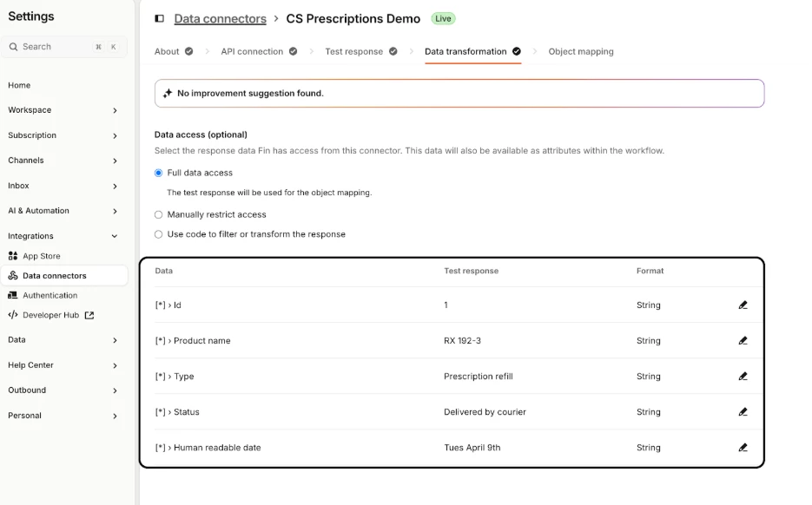Go back to Data connectors breadcrumb
The image size is (812, 505).
click(220, 18)
